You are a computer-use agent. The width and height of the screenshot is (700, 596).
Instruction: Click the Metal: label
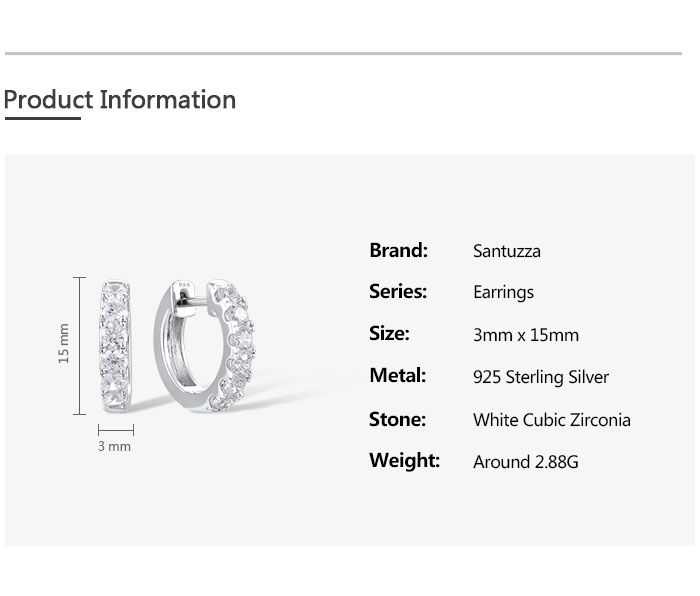click(397, 375)
